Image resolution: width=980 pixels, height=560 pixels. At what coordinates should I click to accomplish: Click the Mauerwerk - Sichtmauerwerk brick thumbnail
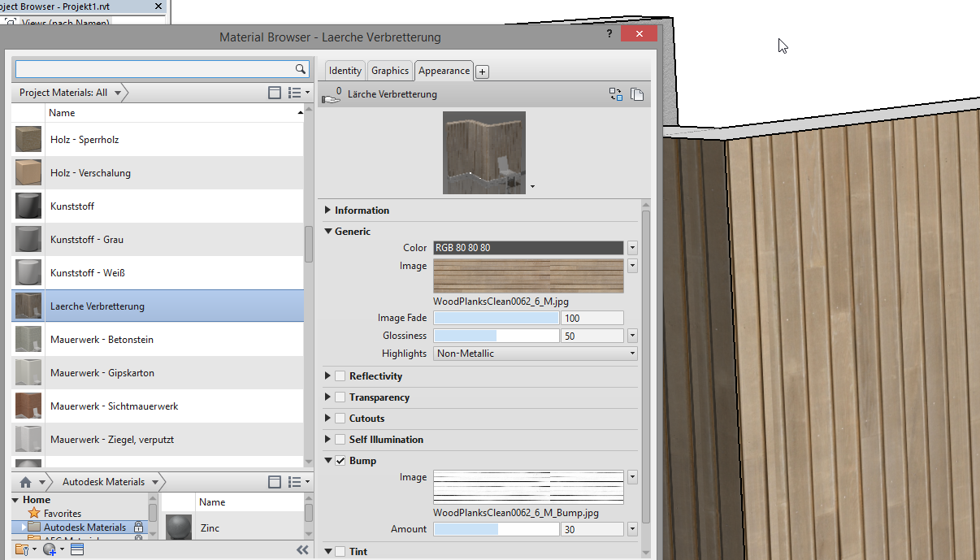click(28, 406)
